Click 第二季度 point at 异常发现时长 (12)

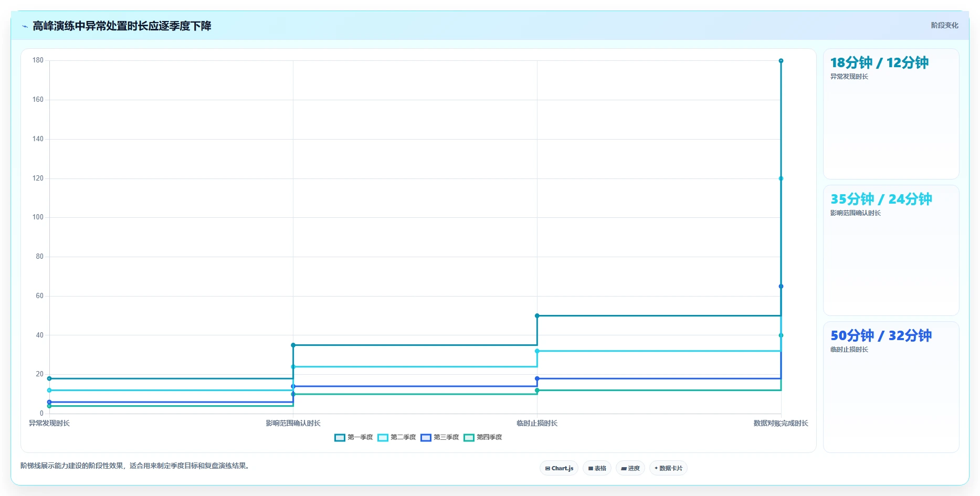coord(49,391)
